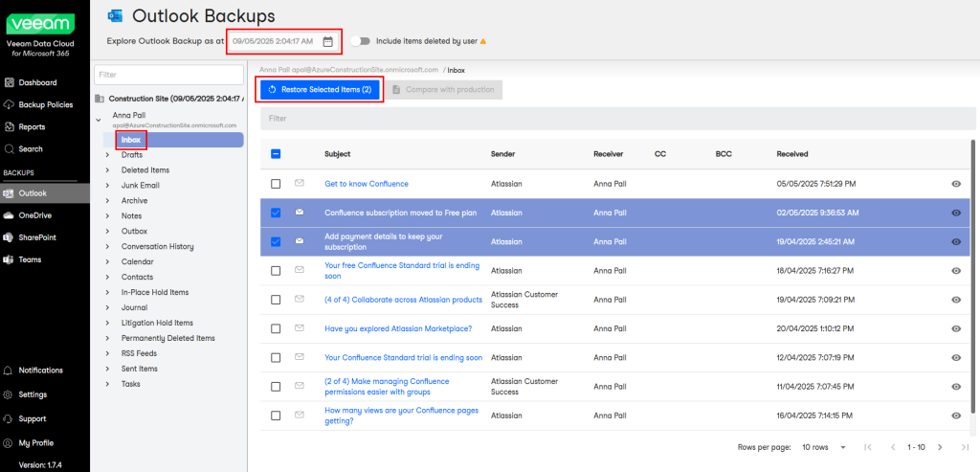Viewport: 980px width, 472px height.
Task: Check Your Confluence Standard trial ending row
Action: click(276, 358)
